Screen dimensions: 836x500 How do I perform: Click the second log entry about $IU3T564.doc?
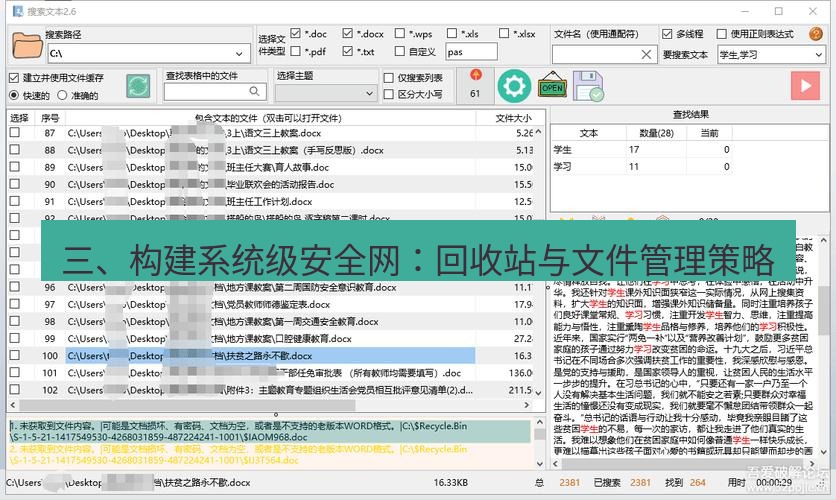point(269,454)
